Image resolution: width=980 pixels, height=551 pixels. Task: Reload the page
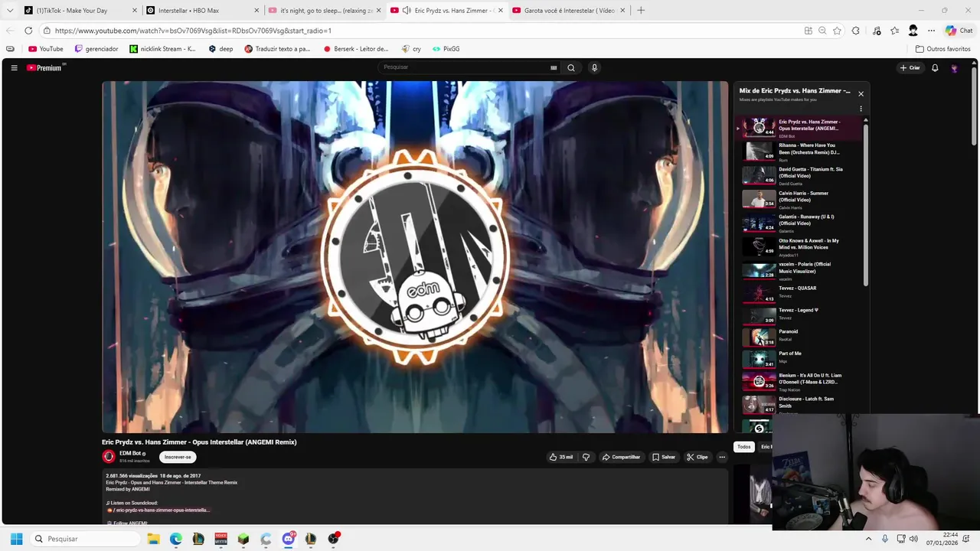[28, 31]
